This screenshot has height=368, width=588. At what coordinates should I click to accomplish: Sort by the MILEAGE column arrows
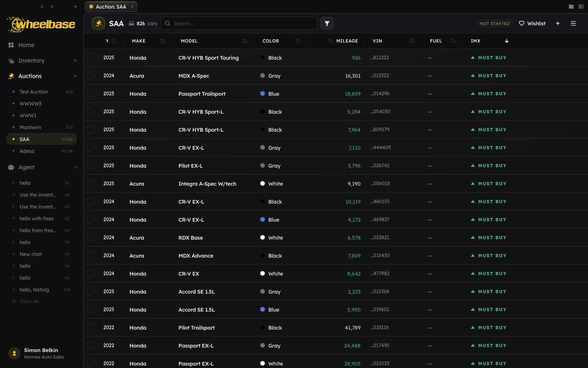click(x=330, y=41)
